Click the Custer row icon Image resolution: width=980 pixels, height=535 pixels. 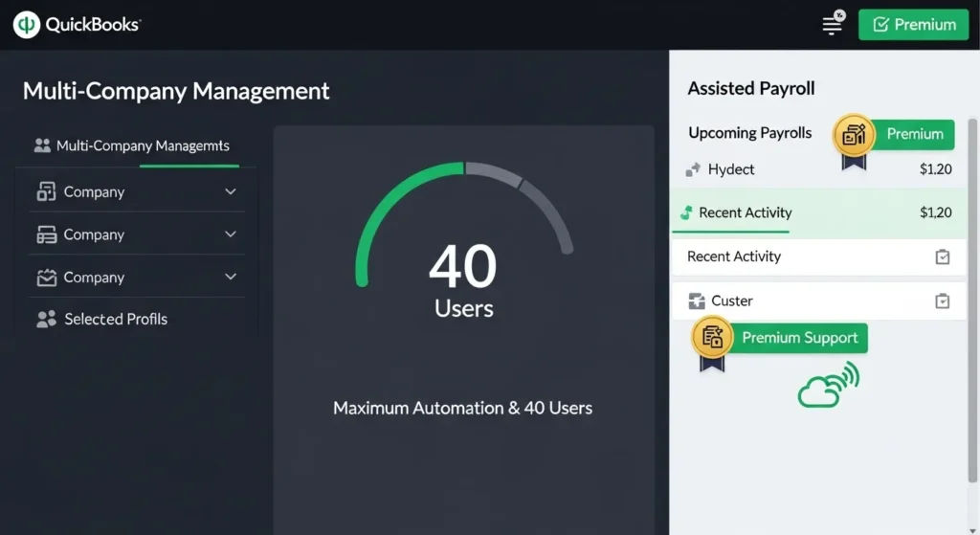click(x=697, y=301)
